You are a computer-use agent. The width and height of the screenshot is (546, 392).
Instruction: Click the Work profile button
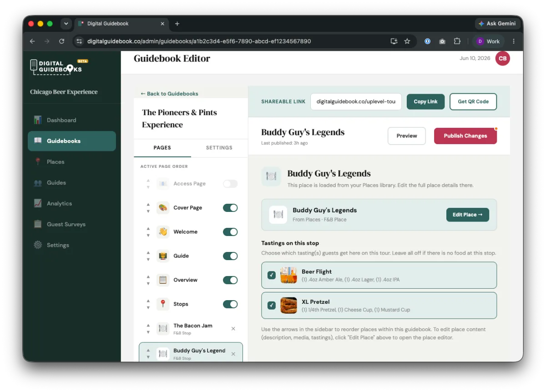click(x=488, y=41)
